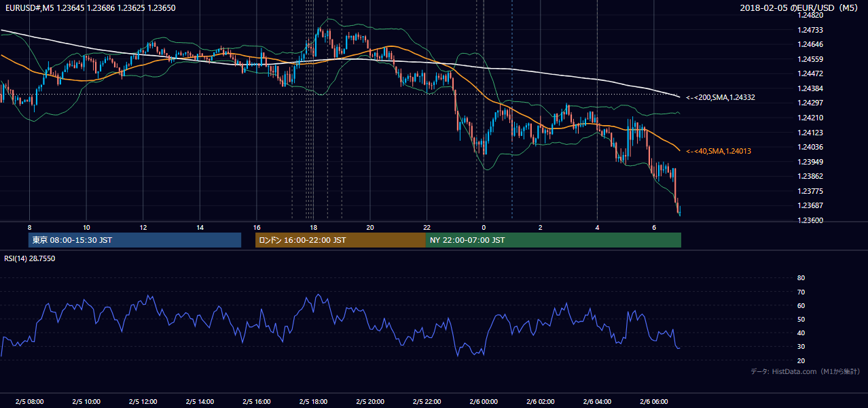The width and height of the screenshot is (868, 408).
Task: Click price axis value 1.24384
Action: click(x=810, y=88)
